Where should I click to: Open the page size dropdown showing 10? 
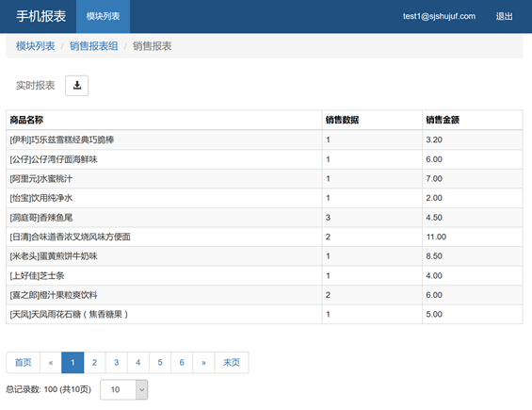(124, 389)
